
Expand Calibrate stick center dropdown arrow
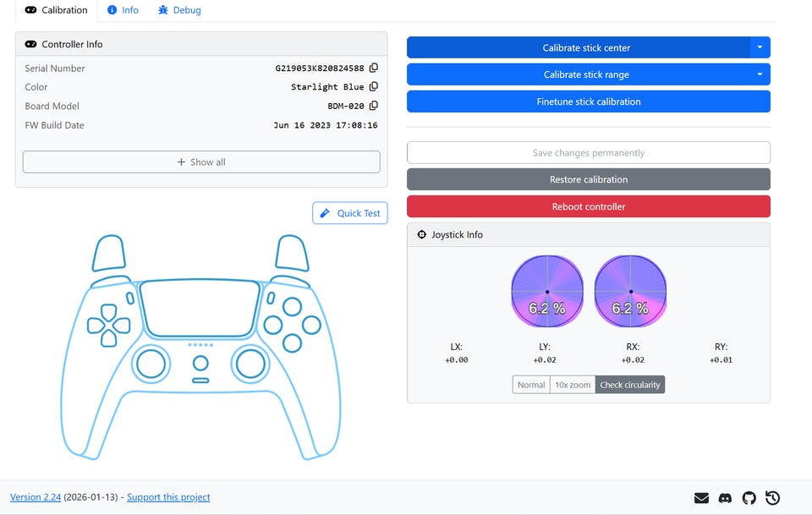tap(760, 47)
